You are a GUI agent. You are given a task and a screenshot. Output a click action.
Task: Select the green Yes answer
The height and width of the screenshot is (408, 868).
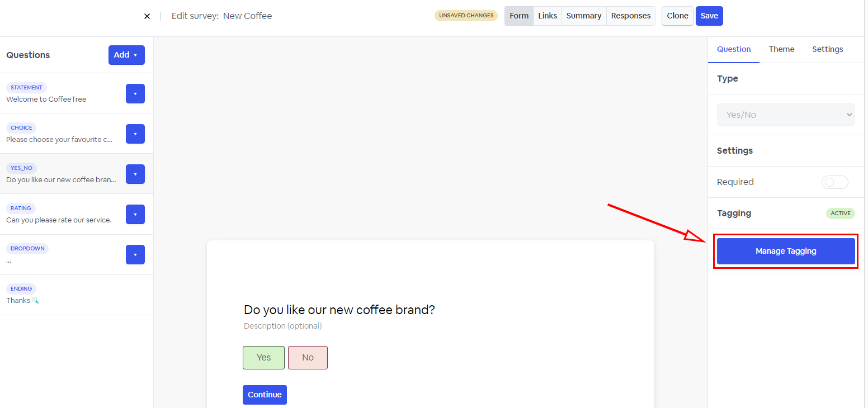click(x=263, y=358)
